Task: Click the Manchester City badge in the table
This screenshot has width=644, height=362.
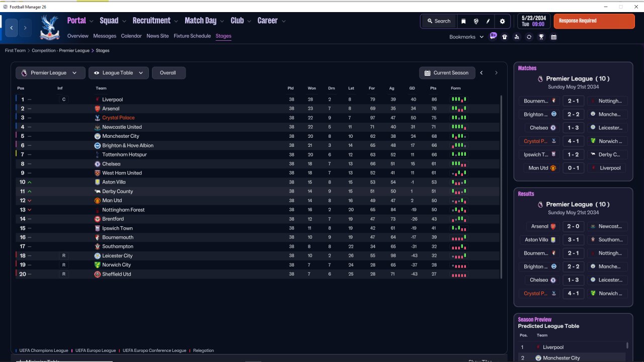Action: pos(98,136)
